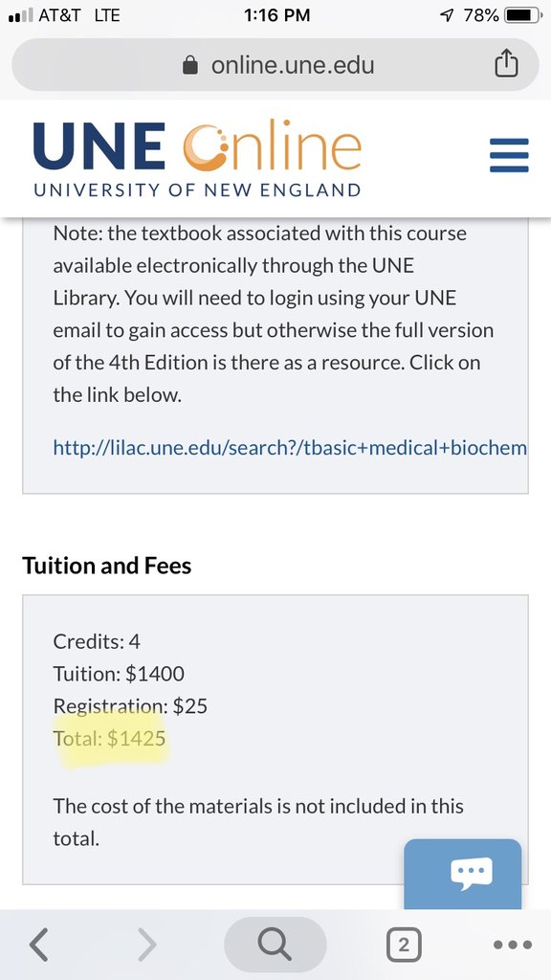Tap the AT&T signal strength bars
Image resolution: width=551 pixels, height=980 pixels.
point(21,15)
